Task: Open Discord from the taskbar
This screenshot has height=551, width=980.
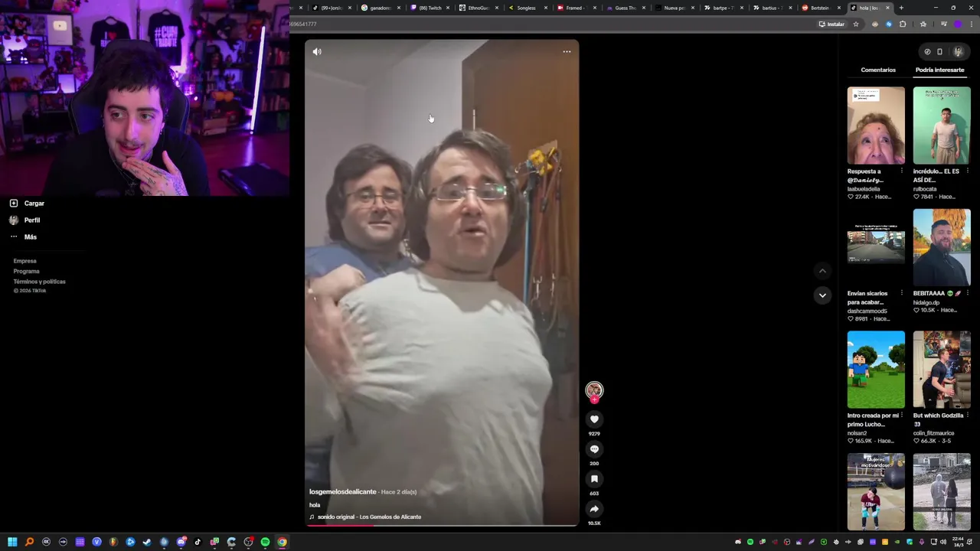Action: point(181,542)
